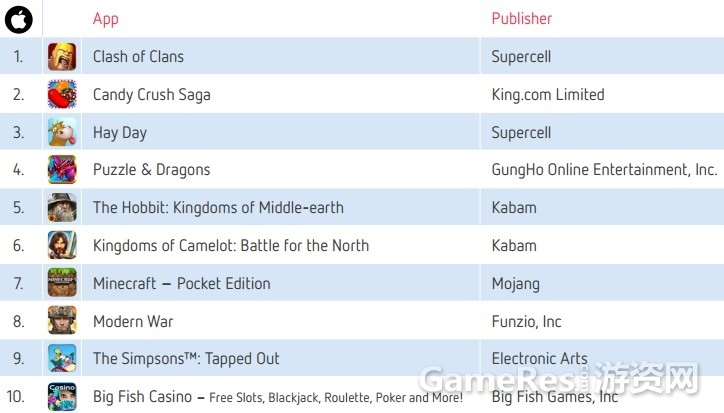Click the Modern War soldier icon
The width and height of the screenshot is (724, 413).
click(x=62, y=320)
